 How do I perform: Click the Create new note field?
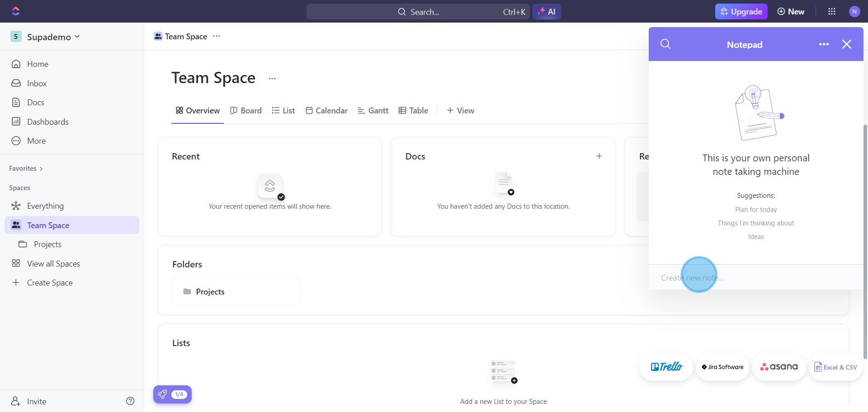756,277
